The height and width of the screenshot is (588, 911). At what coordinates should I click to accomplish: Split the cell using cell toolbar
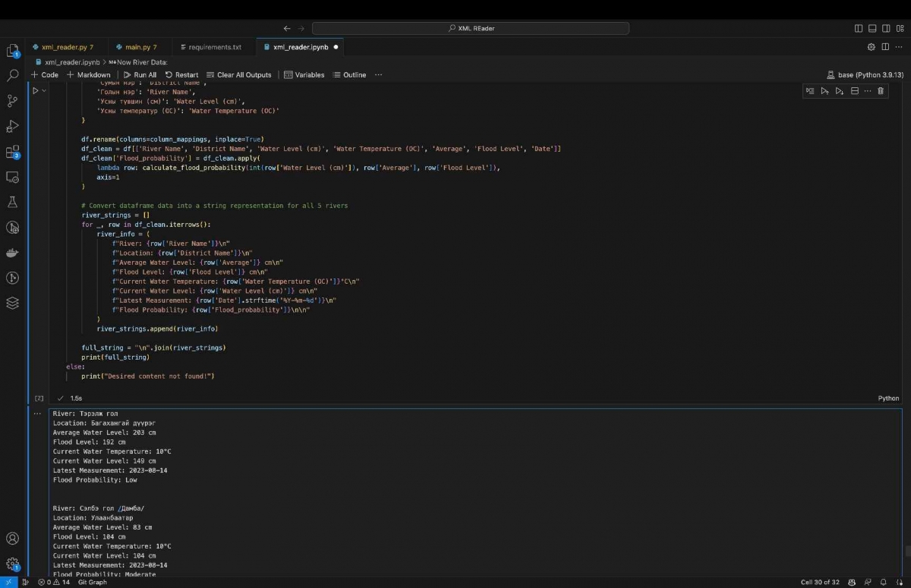point(854,91)
